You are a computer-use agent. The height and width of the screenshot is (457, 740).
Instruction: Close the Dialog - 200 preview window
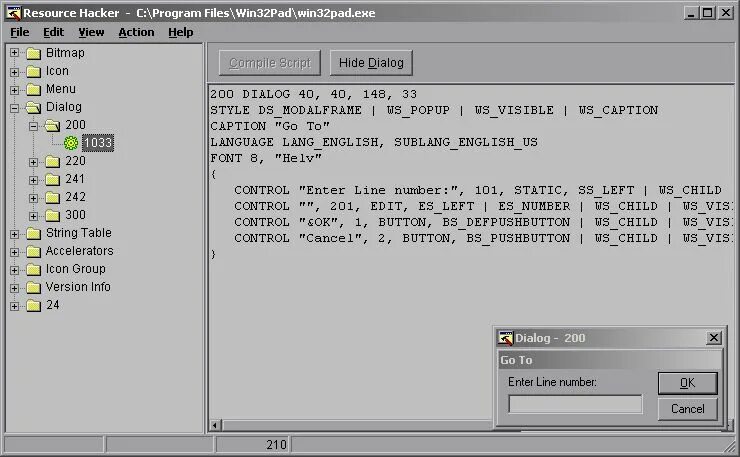click(714, 338)
